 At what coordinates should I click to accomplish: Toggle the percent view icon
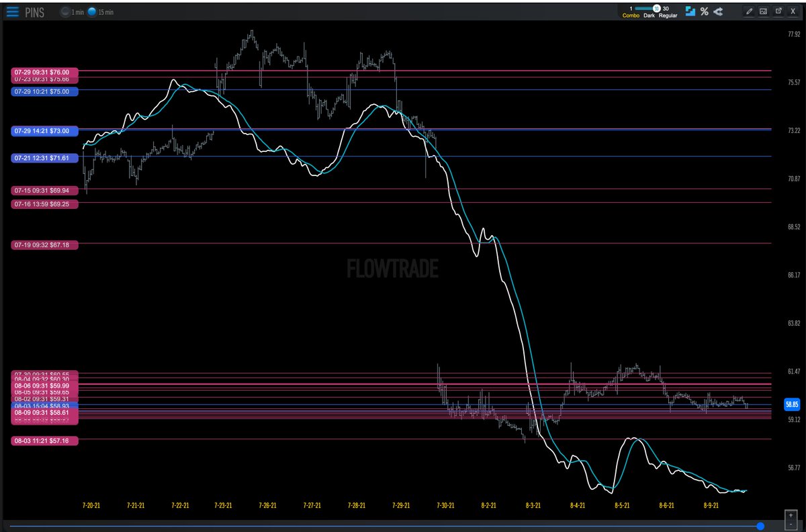pyautogui.click(x=704, y=11)
